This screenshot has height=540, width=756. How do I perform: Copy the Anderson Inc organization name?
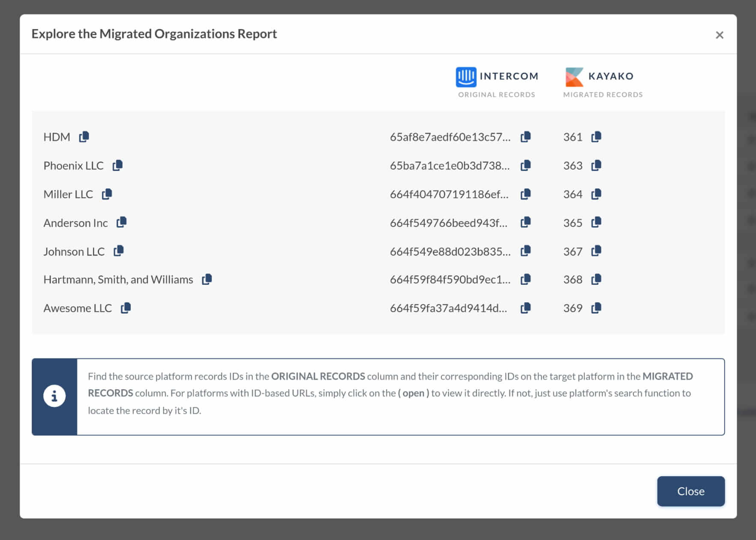[122, 222]
